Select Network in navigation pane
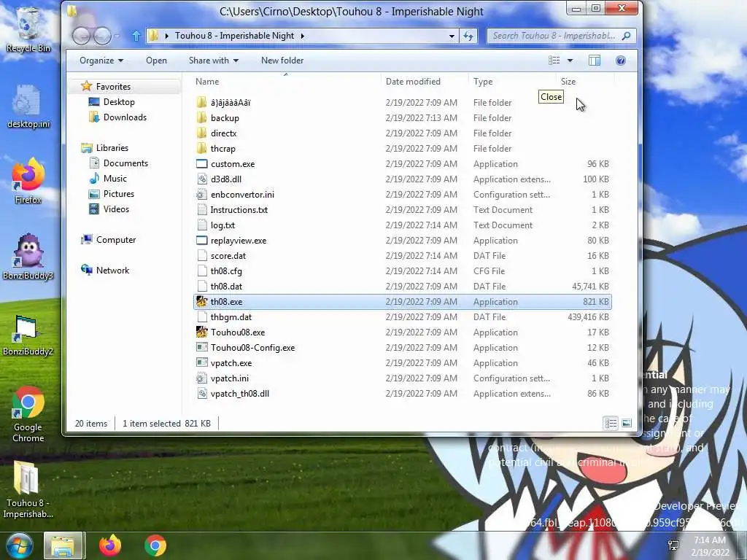 [112, 270]
